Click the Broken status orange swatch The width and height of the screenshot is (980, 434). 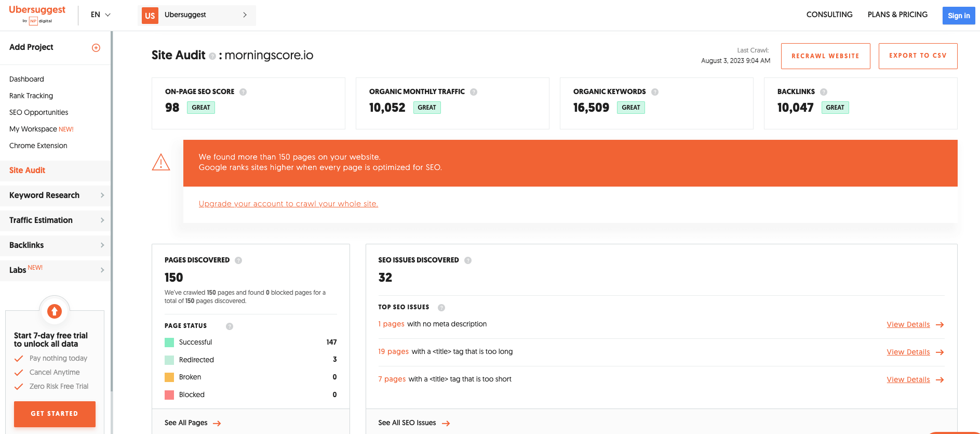coord(169,377)
